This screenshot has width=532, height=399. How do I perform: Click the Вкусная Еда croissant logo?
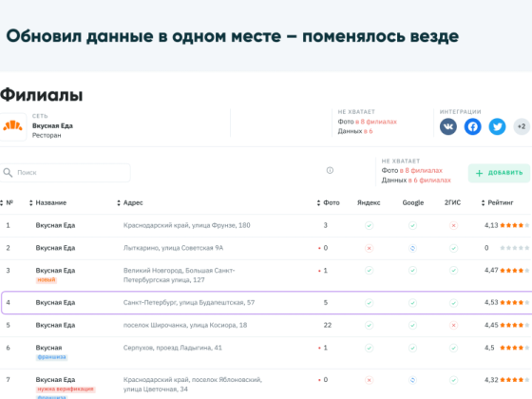12,126
